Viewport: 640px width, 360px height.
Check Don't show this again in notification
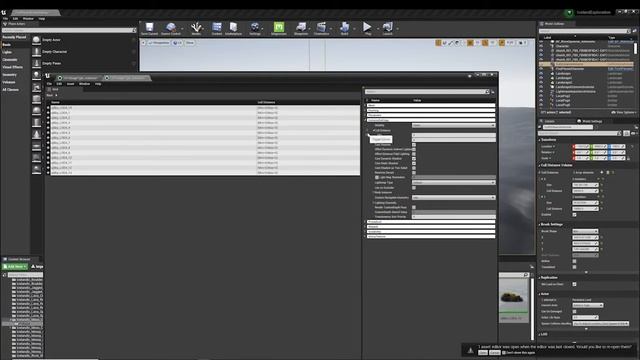[x=504, y=353]
